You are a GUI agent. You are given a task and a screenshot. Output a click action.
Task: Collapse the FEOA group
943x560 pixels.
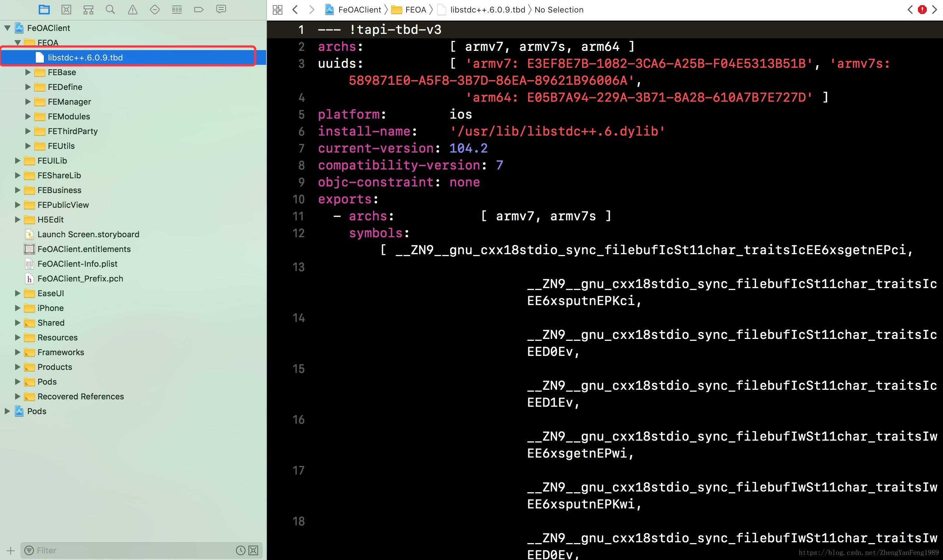[x=17, y=43]
